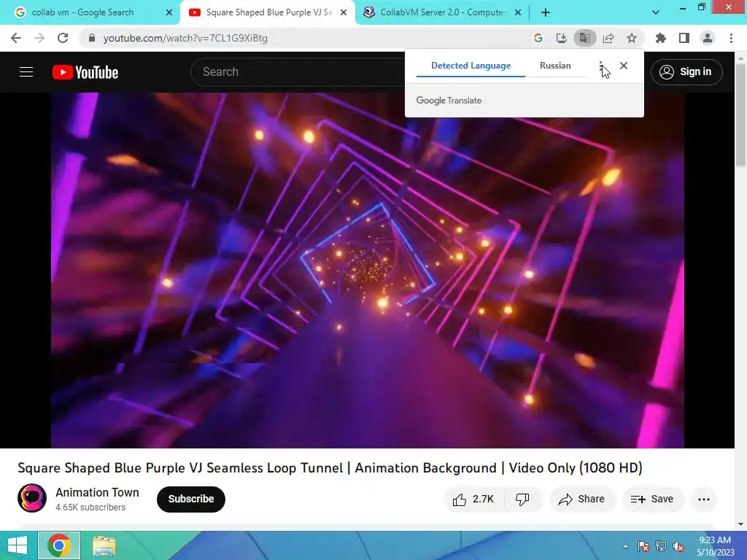Select the Square Shaped Blue Purple VJ tab
The image size is (747, 560).
(269, 12)
